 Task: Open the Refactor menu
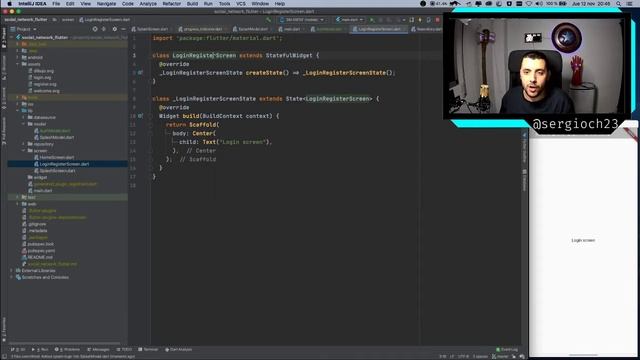[x=171, y=4]
